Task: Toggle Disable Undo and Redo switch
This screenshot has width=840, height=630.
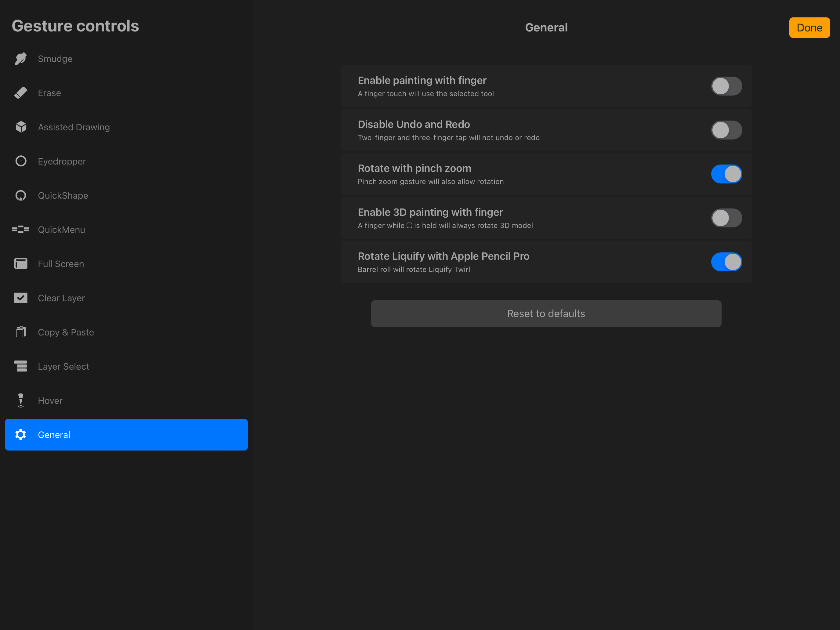Action: click(x=726, y=130)
